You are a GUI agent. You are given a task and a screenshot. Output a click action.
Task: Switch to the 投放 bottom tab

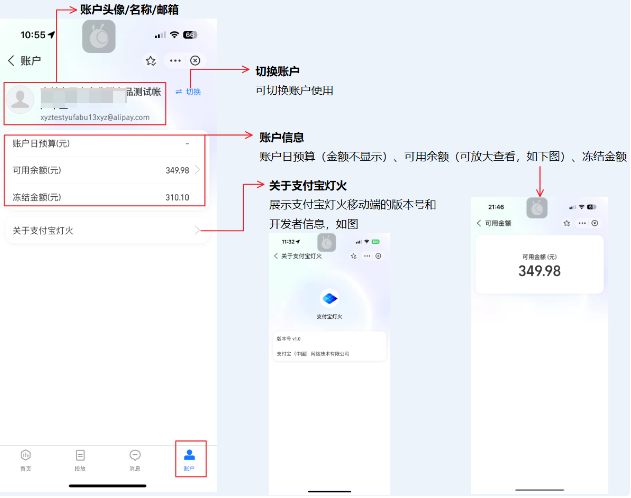[80, 461]
